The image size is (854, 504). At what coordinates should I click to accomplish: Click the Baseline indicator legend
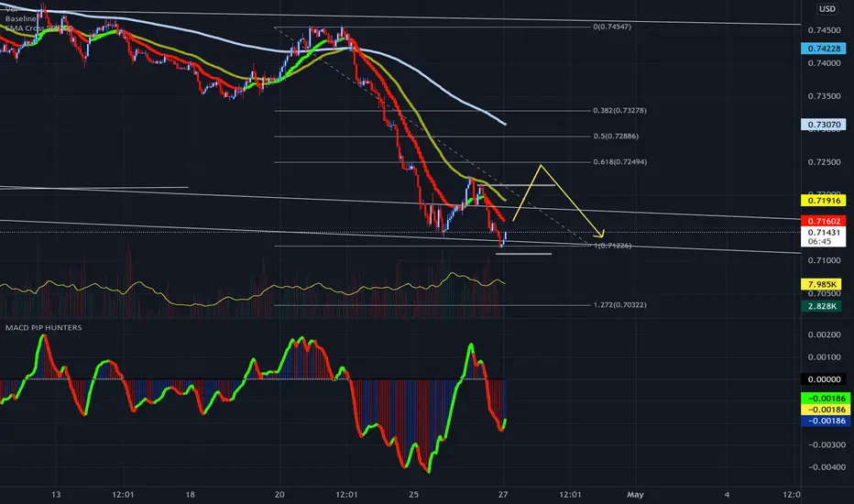point(21,18)
